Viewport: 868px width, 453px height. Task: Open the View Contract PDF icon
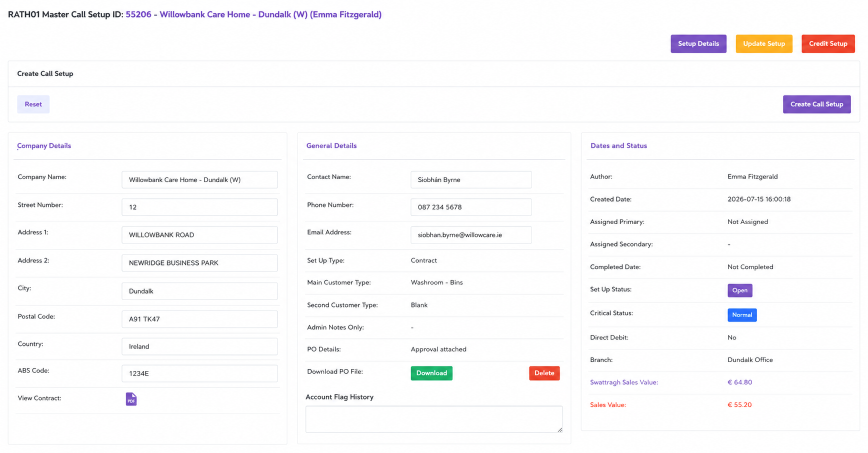[131, 399]
